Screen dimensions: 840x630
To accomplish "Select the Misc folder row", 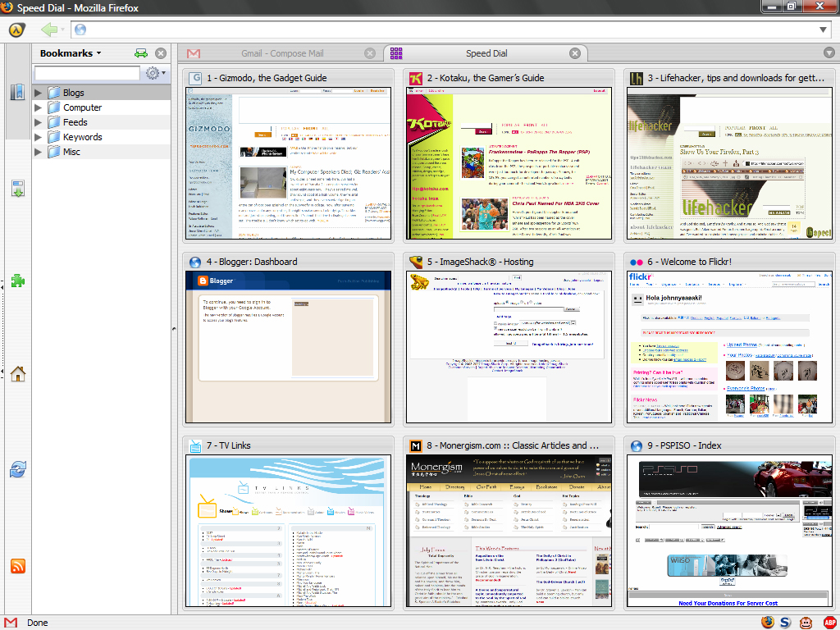I will (101, 152).
